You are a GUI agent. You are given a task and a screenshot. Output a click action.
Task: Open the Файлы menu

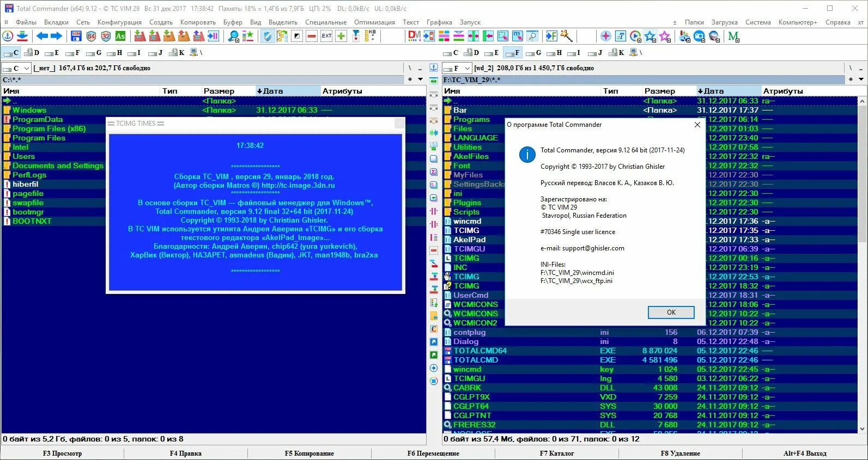click(x=26, y=22)
